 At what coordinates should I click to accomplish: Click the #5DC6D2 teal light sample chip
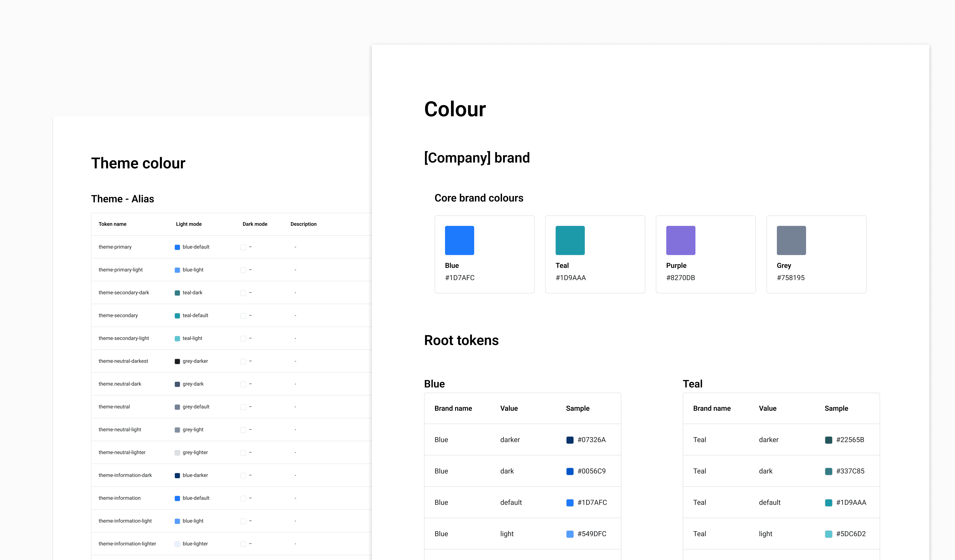coord(828,534)
